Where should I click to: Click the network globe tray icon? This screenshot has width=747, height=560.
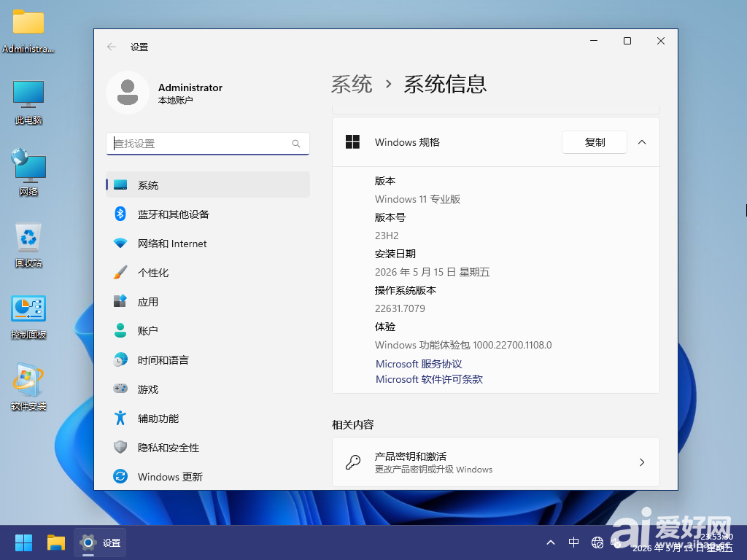[597, 542]
